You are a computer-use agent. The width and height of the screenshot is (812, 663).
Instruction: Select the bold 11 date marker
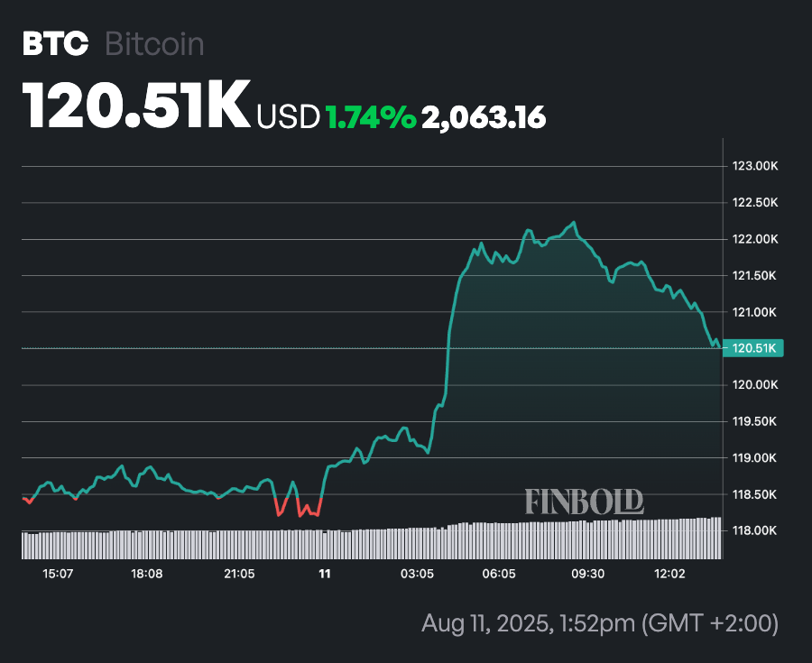[x=325, y=574]
